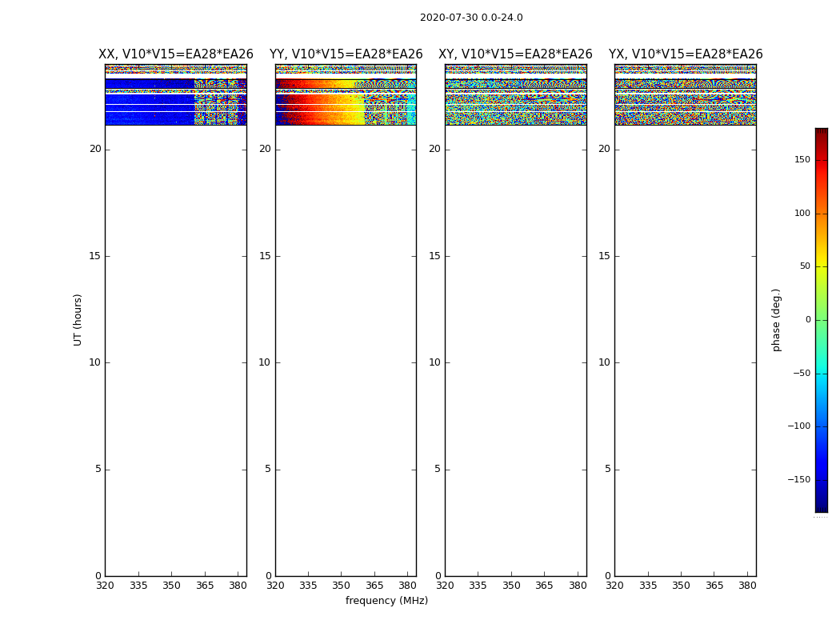The height and width of the screenshot is (640, 840).
Task: Click the dark red top of the colorbar
Action: [821, 133]
